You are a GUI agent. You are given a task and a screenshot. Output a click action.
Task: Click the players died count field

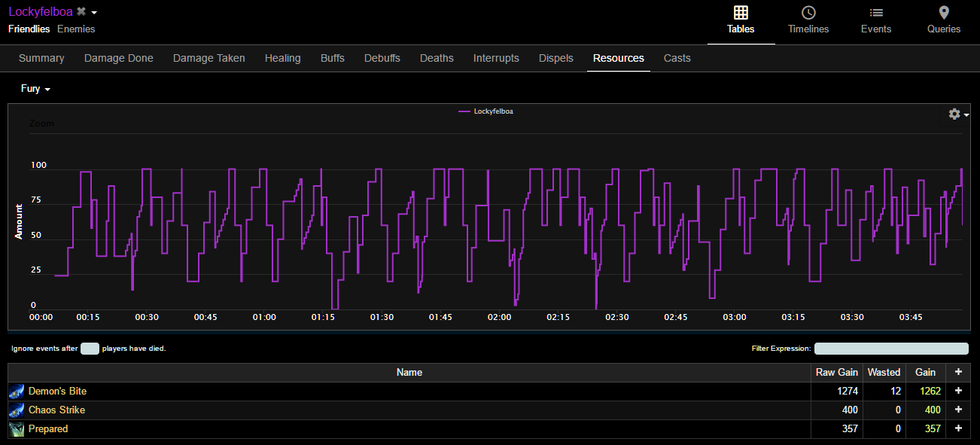pyautogui.click(x=90, y=349)
